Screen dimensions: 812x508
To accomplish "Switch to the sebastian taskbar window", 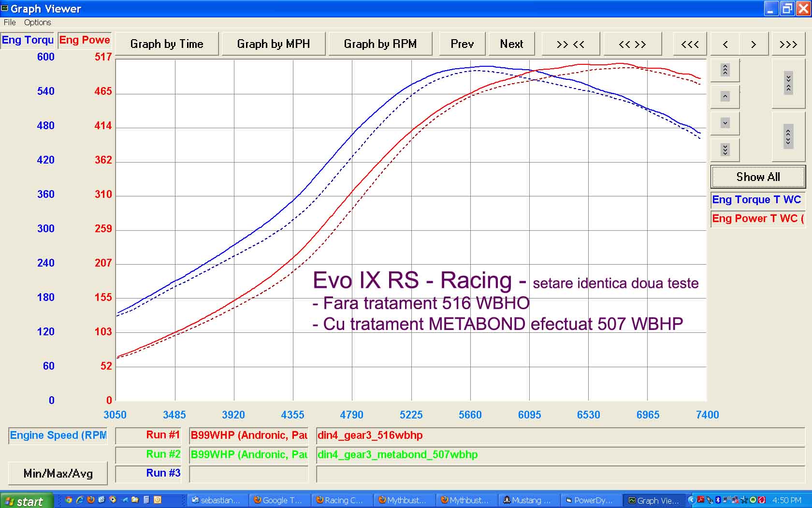I will click(217, 500).
